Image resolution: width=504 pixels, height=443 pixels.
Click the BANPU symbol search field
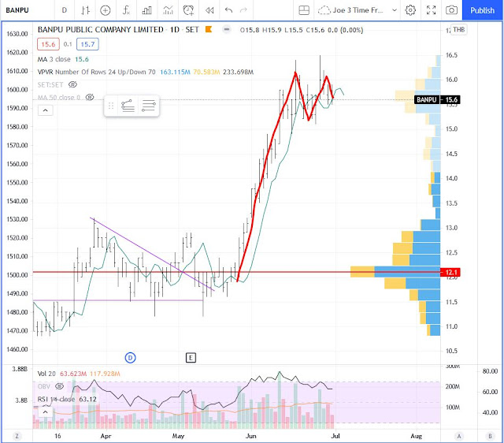coord(17,10)
